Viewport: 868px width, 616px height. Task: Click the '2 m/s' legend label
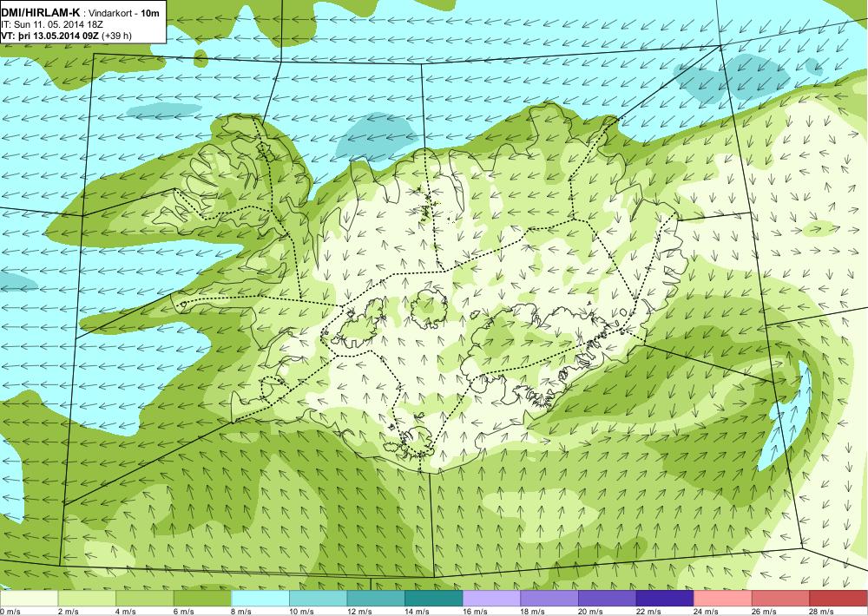pyautogui.click(x=68, y=612)
